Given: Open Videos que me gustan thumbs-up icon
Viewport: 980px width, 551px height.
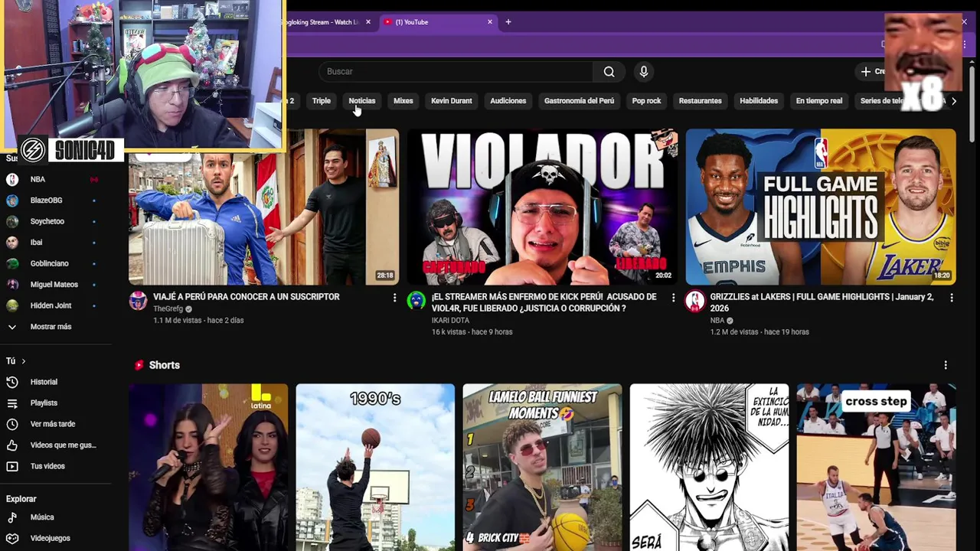Looking at the screenshot, I should tap(12, 445).
